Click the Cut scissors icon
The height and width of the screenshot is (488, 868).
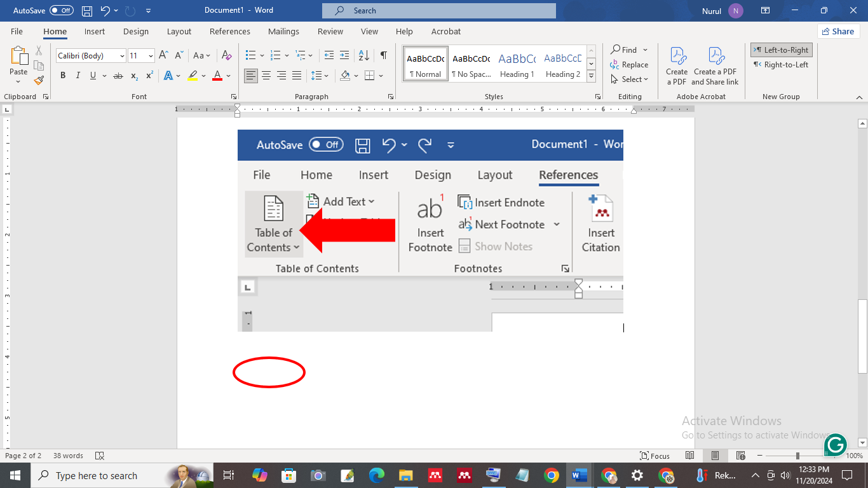[x=39, y=51]
